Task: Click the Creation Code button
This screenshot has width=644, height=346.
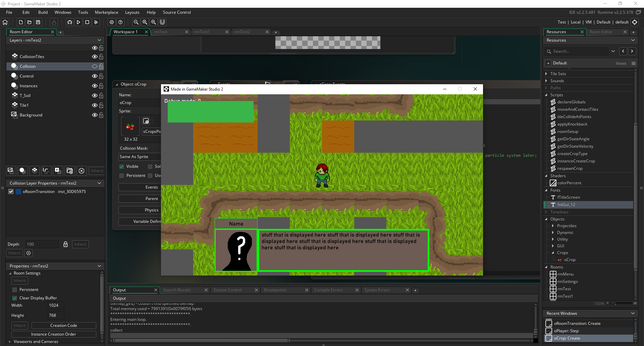Action: 64,326
